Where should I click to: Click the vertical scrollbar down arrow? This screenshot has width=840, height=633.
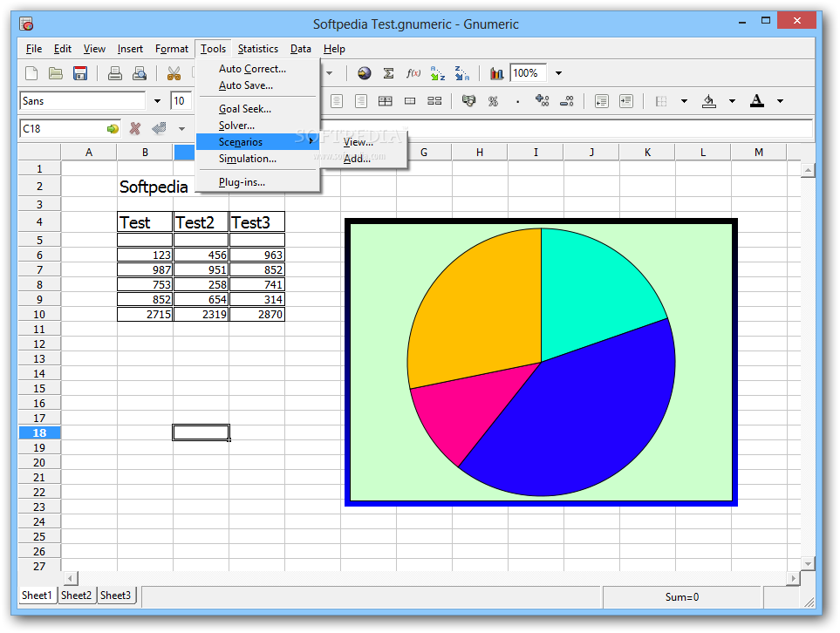(808, 563)
